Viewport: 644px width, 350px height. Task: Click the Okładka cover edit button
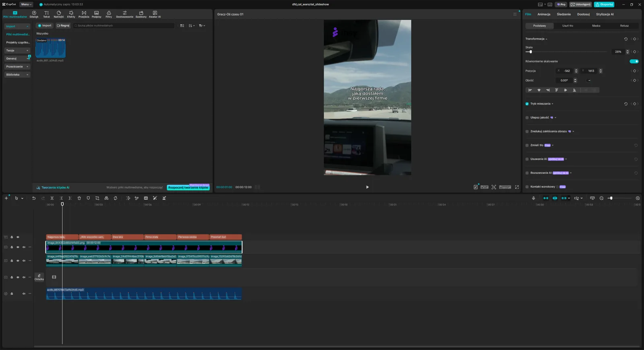pos(39,277)
